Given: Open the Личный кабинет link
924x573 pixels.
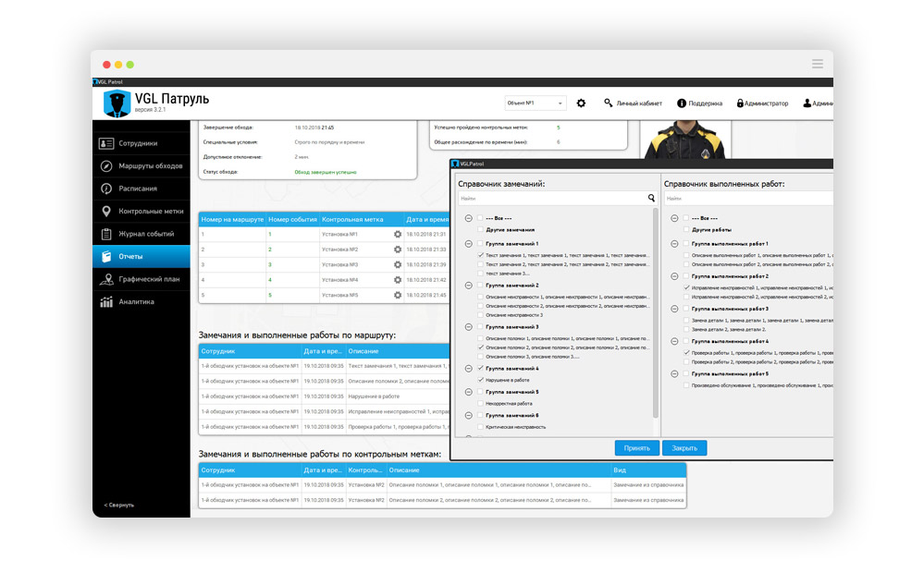Looking at the screenshot, I should (639, 104).
